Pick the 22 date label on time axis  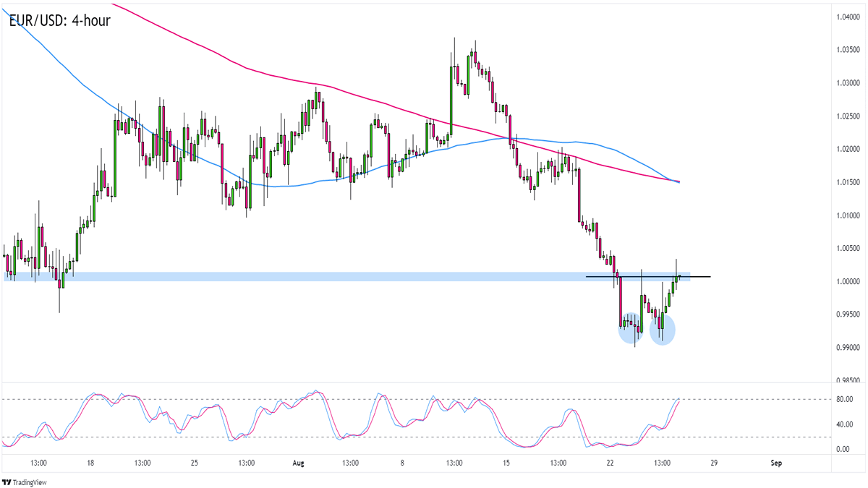[x=610, y=463]
